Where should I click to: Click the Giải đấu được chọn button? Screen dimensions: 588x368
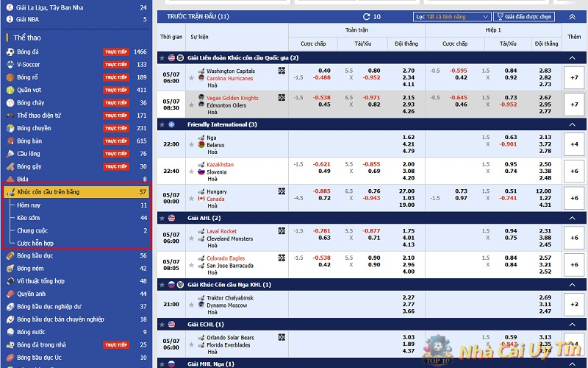(524, 16)
